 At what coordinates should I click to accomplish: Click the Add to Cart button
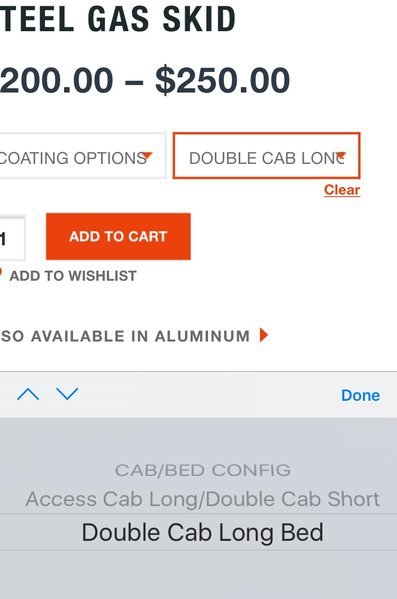pos(118,236)
